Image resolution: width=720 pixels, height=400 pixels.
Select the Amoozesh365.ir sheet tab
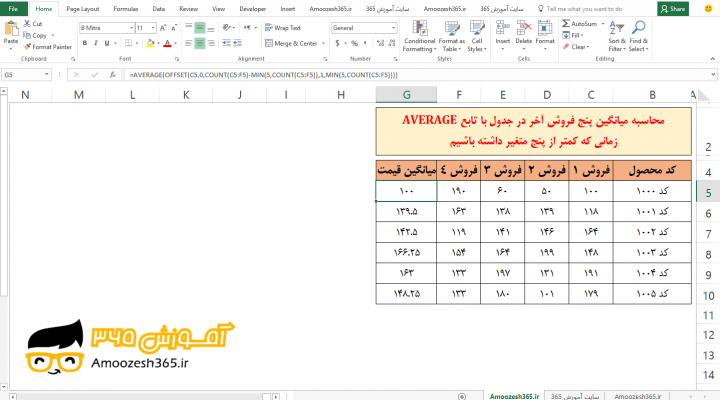click(514, 396)
